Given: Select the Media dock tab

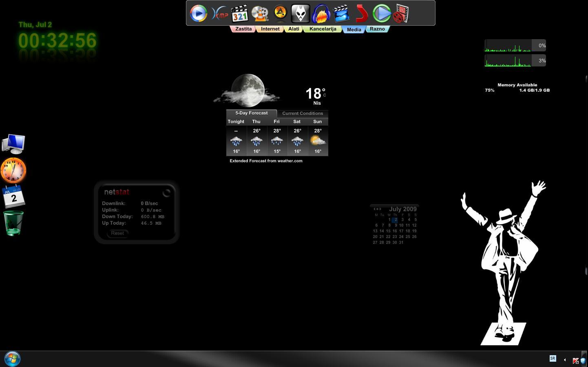Looking at the screenshot, I should pyautogui.click(x=354, y=29).
